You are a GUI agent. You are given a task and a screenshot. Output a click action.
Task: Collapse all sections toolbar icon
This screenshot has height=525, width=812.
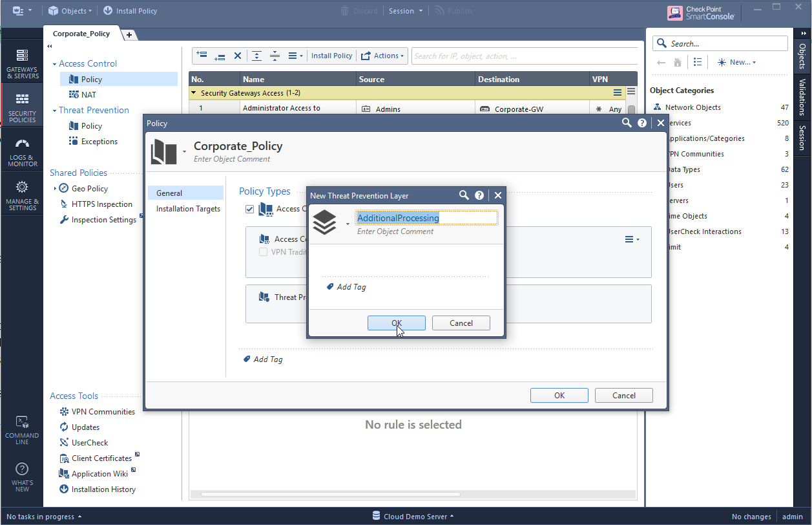pos(275,56)
